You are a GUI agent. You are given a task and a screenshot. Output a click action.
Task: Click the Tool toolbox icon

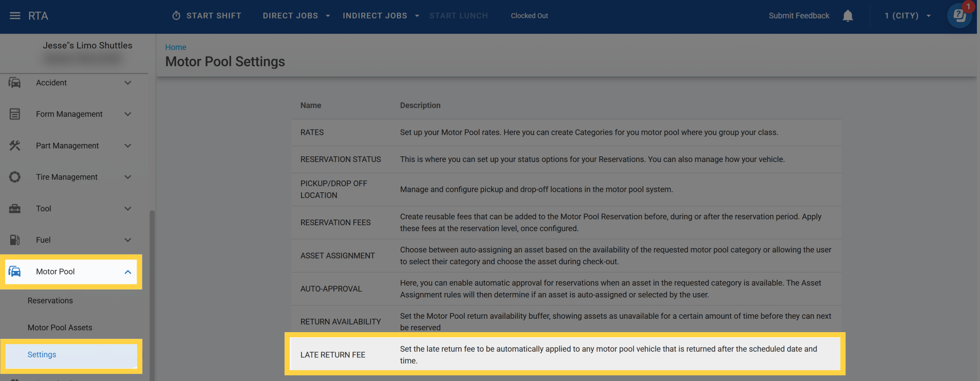[x=15, y=208]
